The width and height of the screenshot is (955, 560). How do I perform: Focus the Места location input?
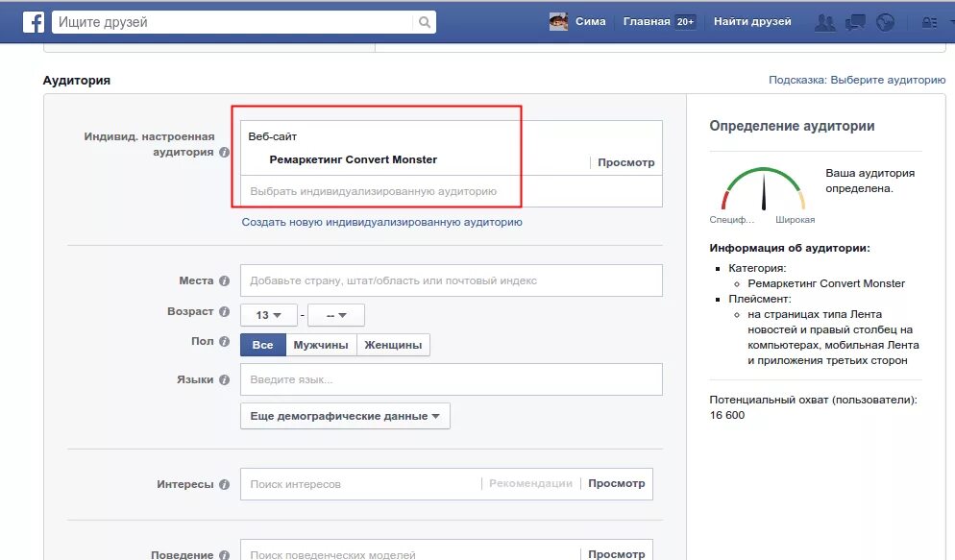point(452,280)
